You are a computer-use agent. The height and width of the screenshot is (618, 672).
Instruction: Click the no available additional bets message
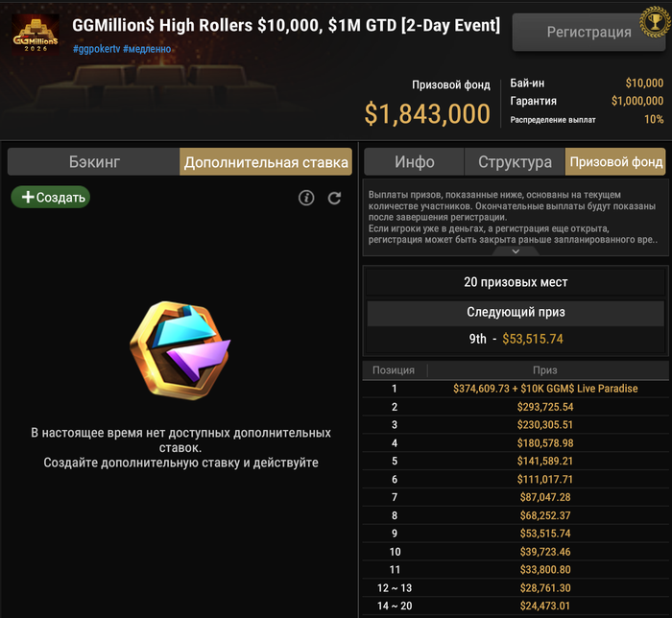coord(180,447)
